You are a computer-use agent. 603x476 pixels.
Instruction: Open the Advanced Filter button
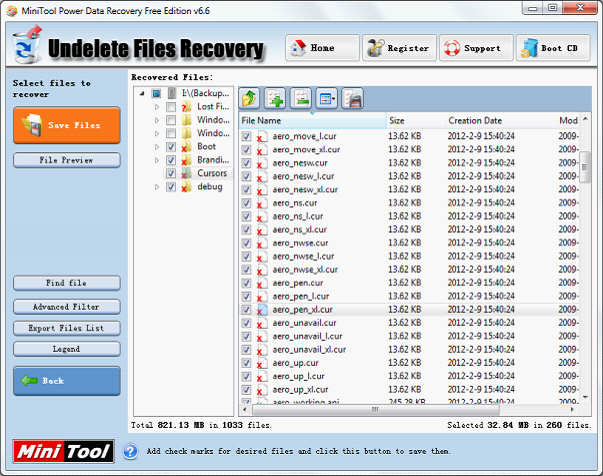tap(67, 307)
